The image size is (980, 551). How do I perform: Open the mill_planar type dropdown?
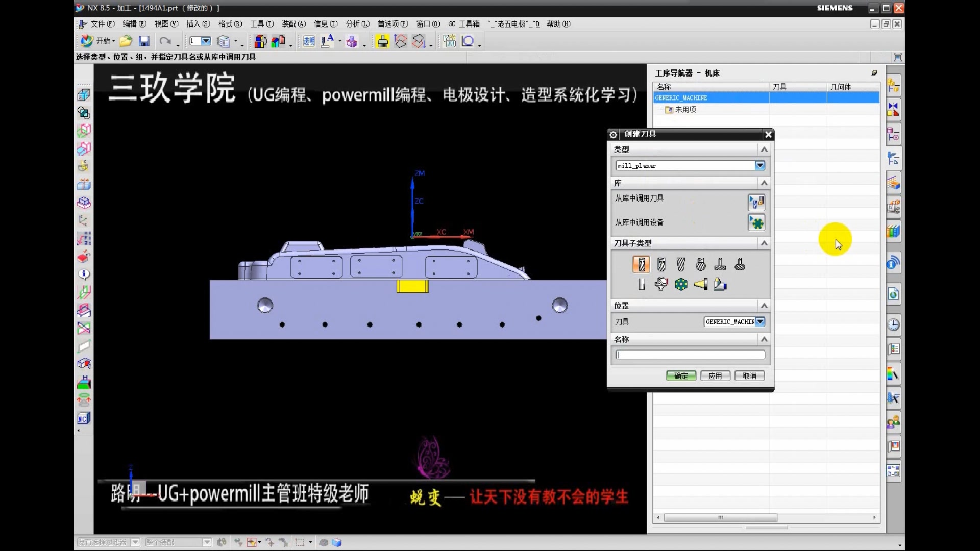pyautogui.click(x=760, y=165)
